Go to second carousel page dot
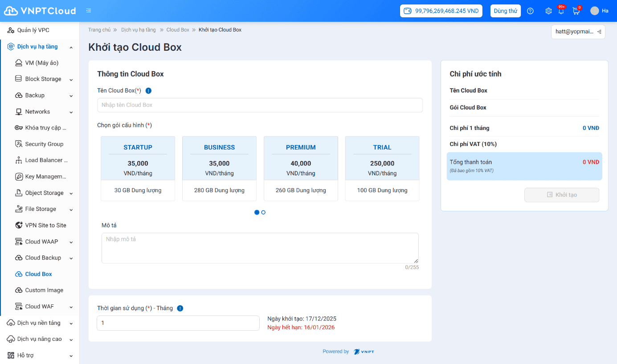 coord(263,213)
